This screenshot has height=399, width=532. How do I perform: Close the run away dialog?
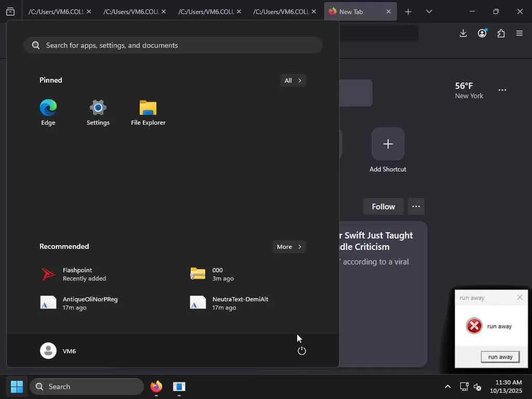coord(520,298)
